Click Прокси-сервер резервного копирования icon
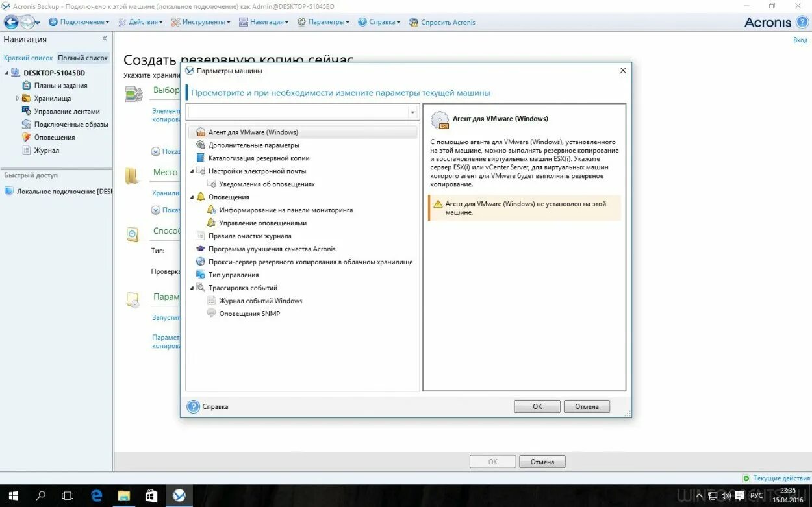Viewport: 812px width, 507px height. click(x=201, y=262)
